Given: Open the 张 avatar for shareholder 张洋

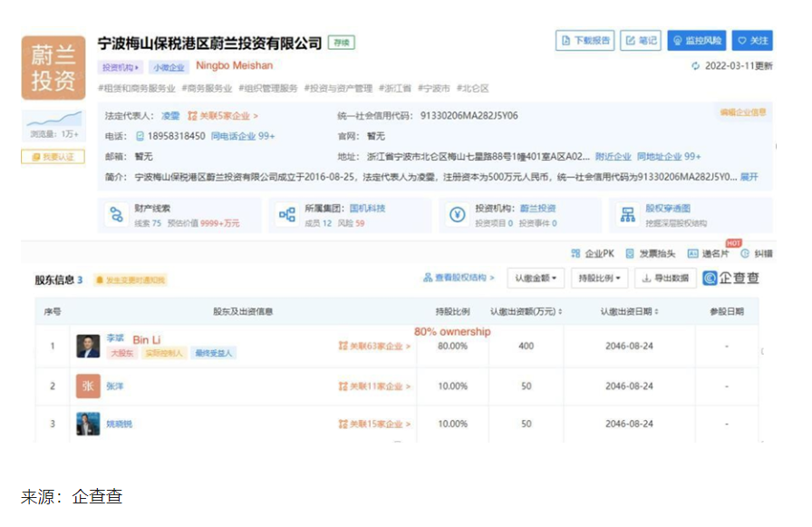Looking at the screenshot, I should click(88, 386).
